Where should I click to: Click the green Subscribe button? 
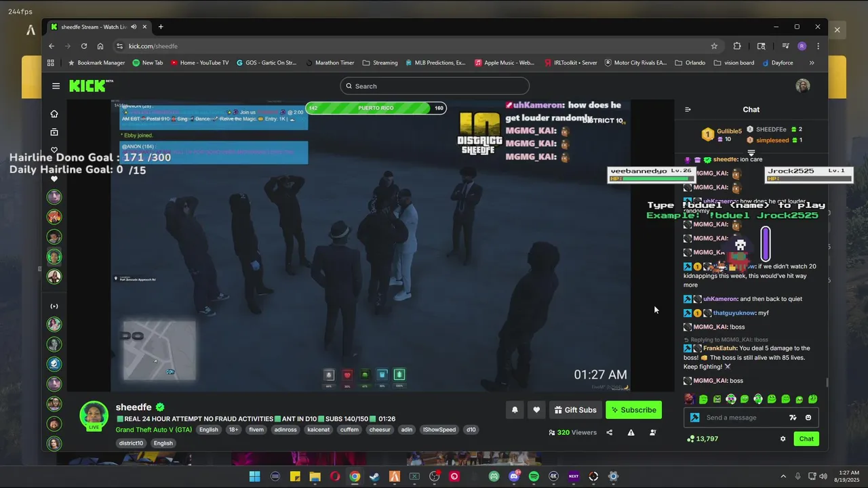(x=633, y=410)
